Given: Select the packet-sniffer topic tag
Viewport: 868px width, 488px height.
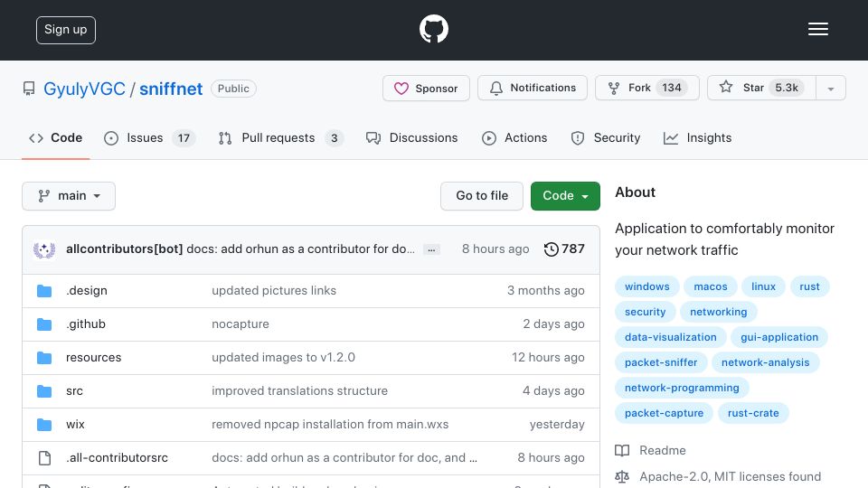Looking at the screenshot, I should point(661,362).
